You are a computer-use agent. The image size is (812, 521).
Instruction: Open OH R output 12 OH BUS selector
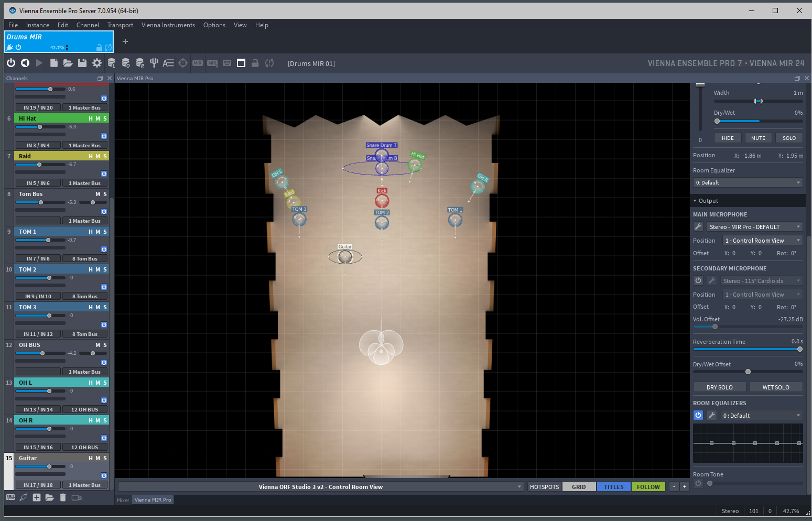click(x=85, y=447)
